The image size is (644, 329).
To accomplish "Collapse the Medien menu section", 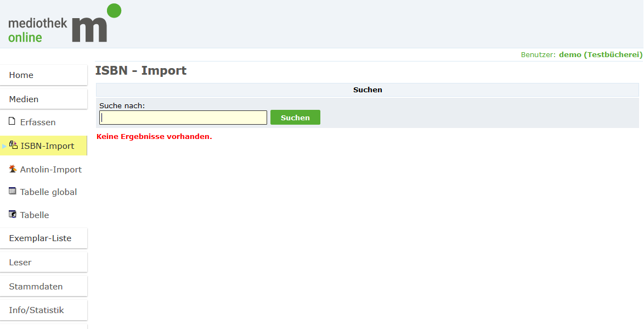I will (x=24, y=99).
